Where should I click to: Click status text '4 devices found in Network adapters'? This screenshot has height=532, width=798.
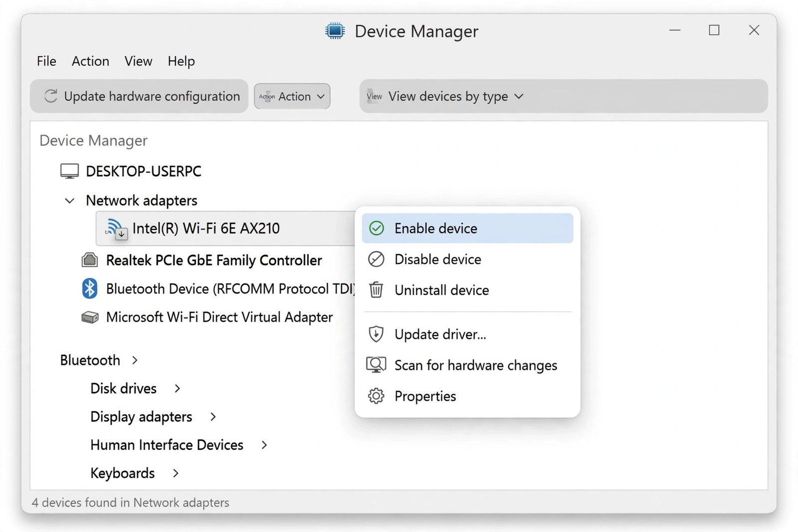point(131,503)
